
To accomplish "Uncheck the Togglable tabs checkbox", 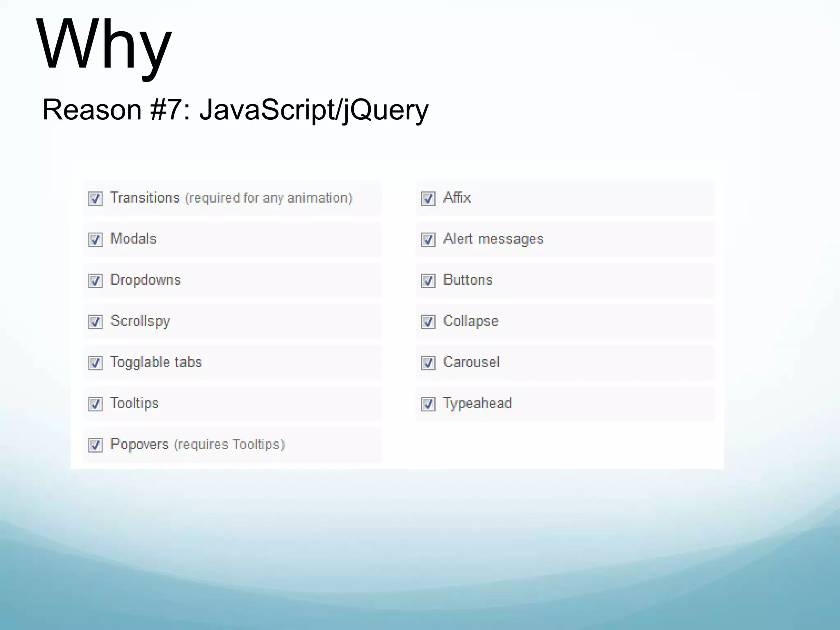I will click(x=96, y=363).
